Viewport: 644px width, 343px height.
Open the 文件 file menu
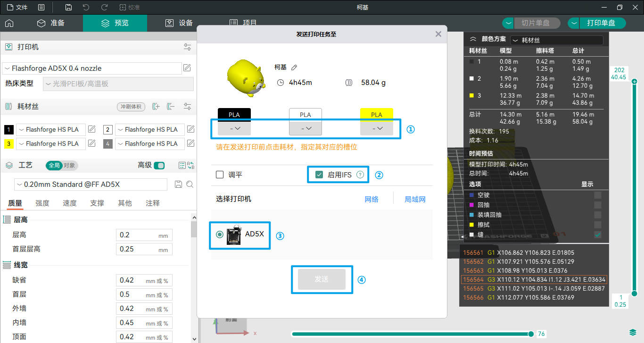(17, 8)
